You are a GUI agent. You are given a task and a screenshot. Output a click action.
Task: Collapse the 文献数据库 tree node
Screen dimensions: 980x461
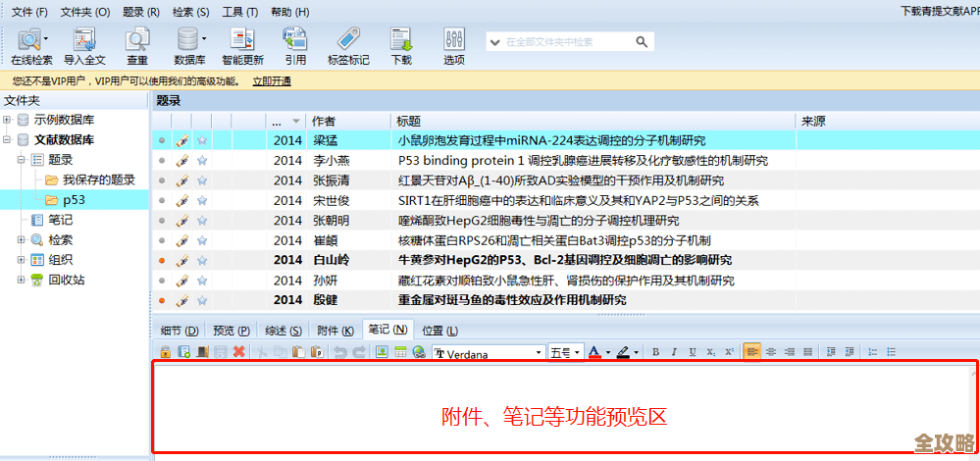tap(6, 140)
